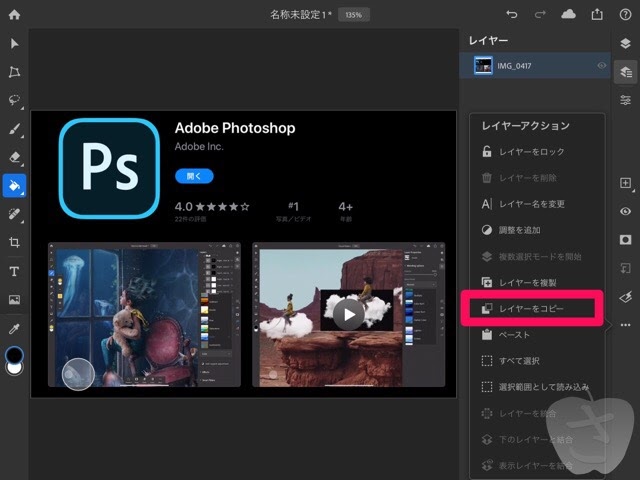Add a clipping mask
The image size is (640, 480).
[x=625, y=268]
